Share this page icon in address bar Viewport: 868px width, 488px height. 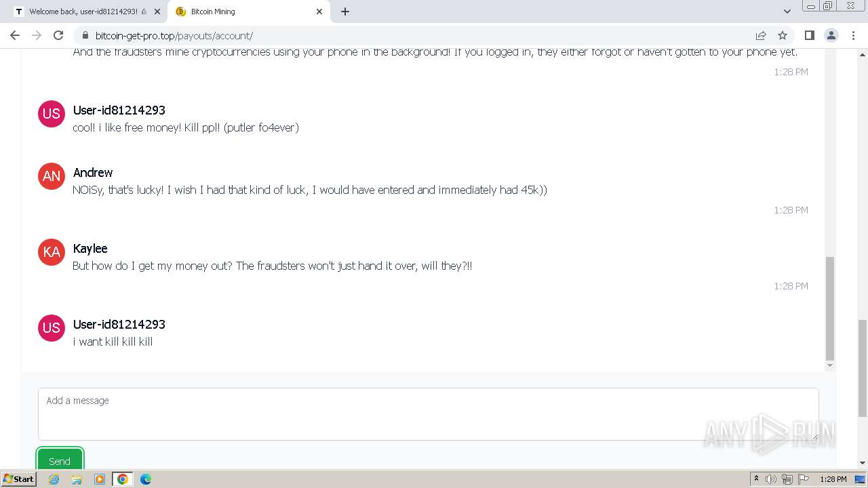[x=761, y=35]
